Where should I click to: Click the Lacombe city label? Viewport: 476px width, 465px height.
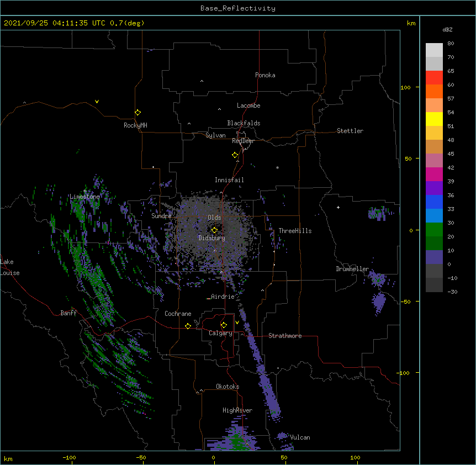click(248, 105)
